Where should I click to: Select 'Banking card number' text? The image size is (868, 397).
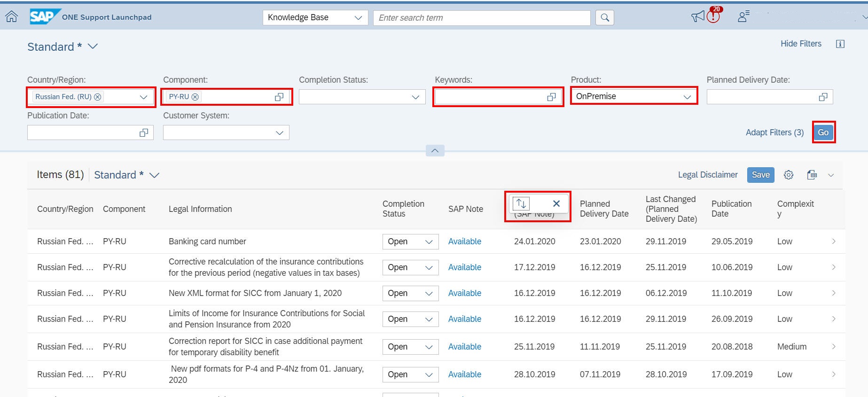point(207,241)
